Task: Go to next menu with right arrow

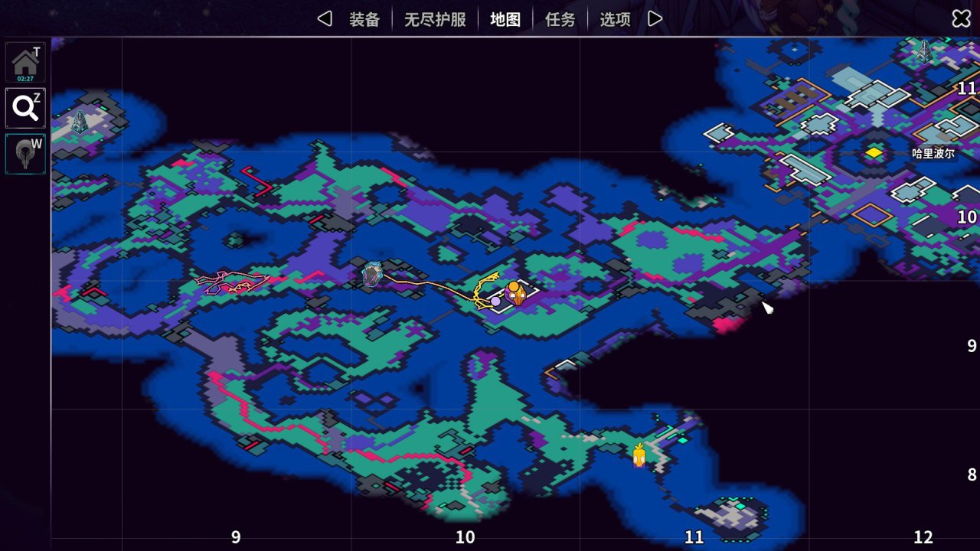Action: [655, 18]
